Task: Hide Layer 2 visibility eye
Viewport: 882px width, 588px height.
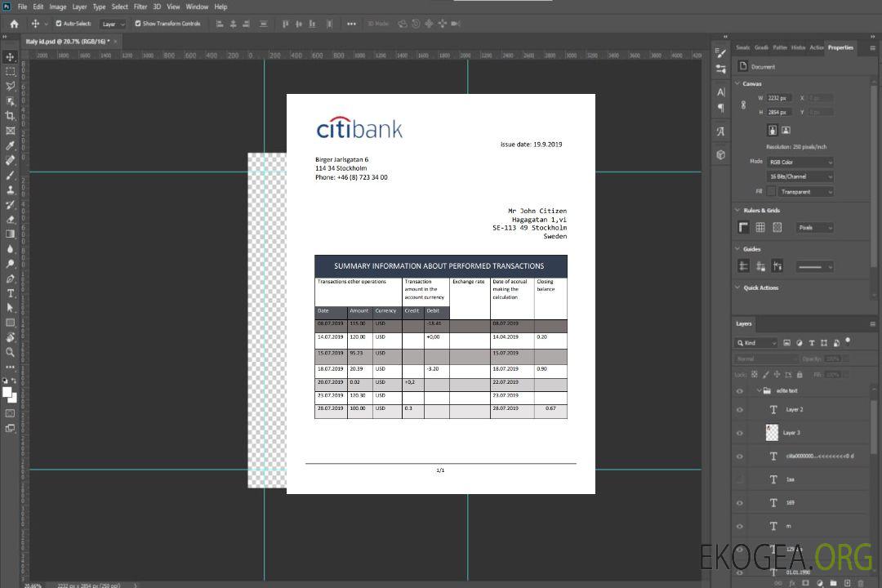Action: pyautogui.click(x=740, y=410)
